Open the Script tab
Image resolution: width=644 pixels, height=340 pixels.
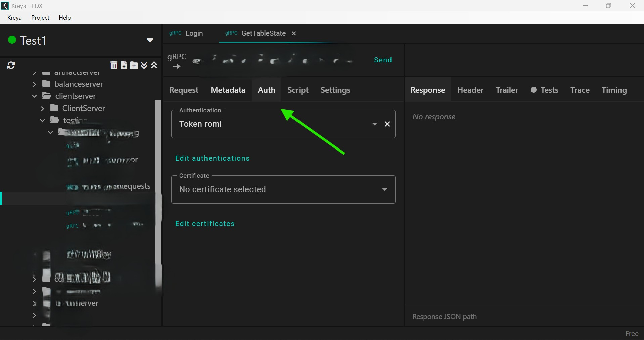coord(298,90)
